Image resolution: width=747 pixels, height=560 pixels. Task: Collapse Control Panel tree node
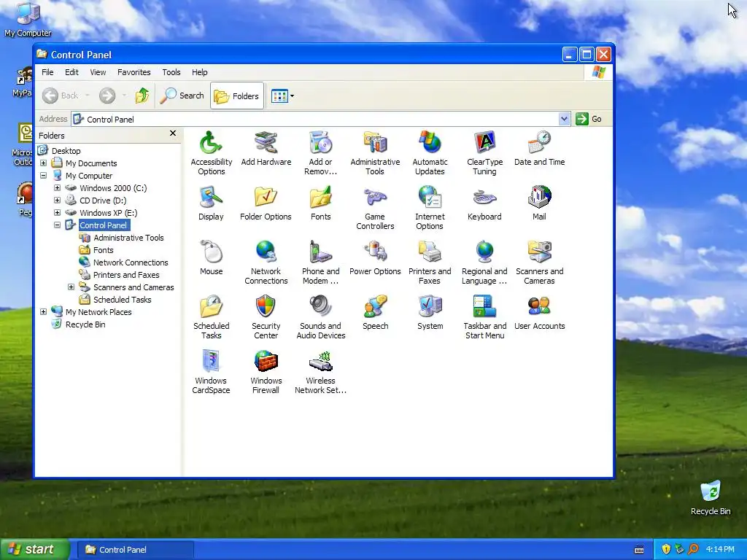(x=57, y=225)
